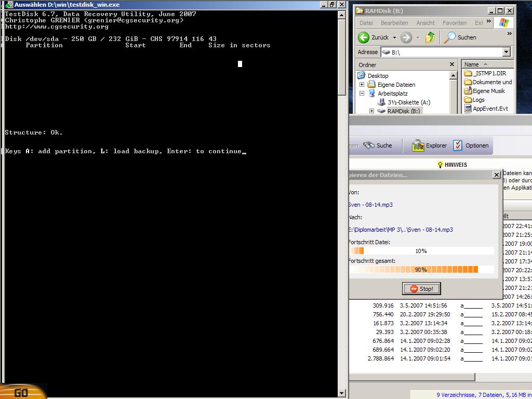
Task: Click the HINWEIS lightbulb label
Action: tap(453, 165)
